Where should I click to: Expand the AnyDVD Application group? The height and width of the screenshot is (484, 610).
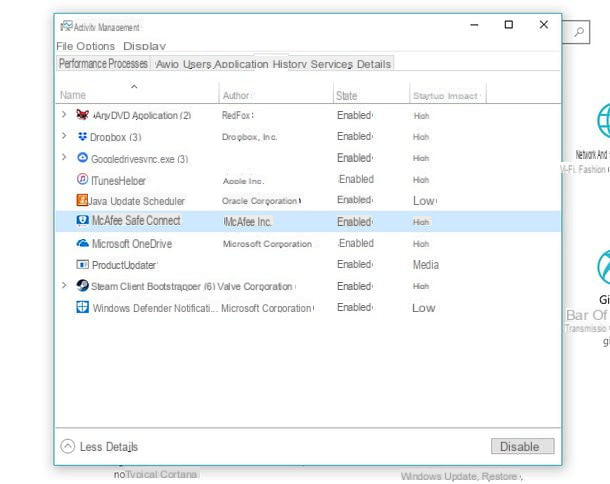click(64, 114)
